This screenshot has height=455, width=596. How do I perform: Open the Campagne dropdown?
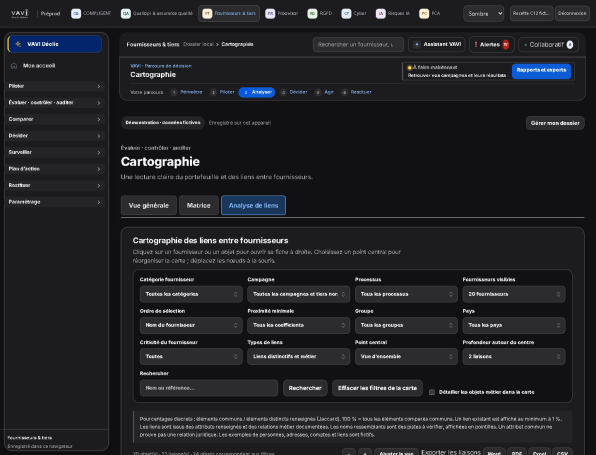coord(299,294)
